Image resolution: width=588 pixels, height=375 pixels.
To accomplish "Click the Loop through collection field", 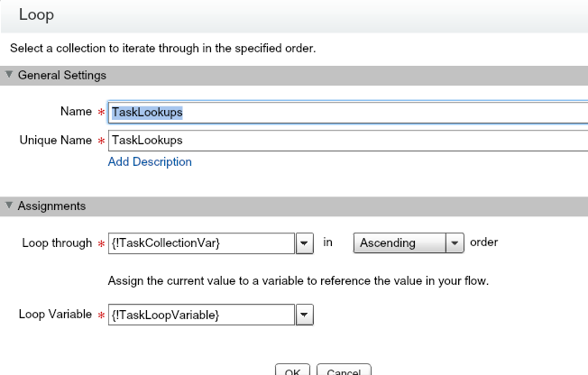I will click(x=200, y=243).
